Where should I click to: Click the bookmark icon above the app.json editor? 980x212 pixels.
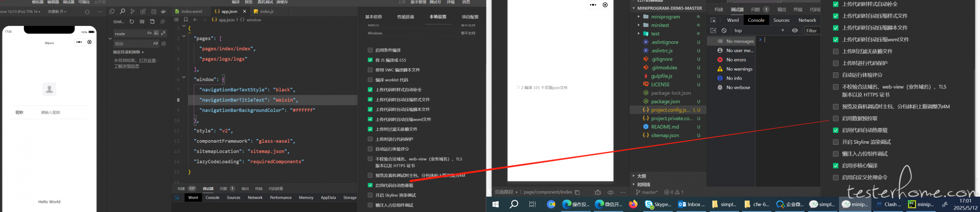coord(186,20)
